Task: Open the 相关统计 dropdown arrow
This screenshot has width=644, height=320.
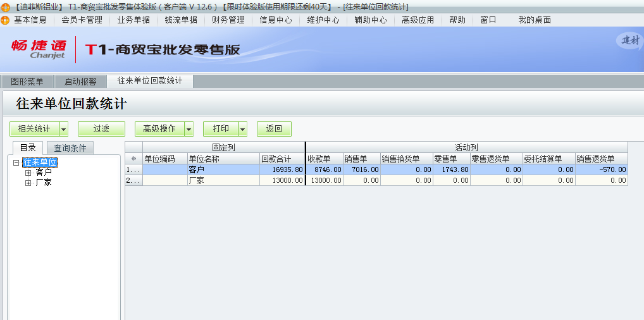Action: pos(64,129)
